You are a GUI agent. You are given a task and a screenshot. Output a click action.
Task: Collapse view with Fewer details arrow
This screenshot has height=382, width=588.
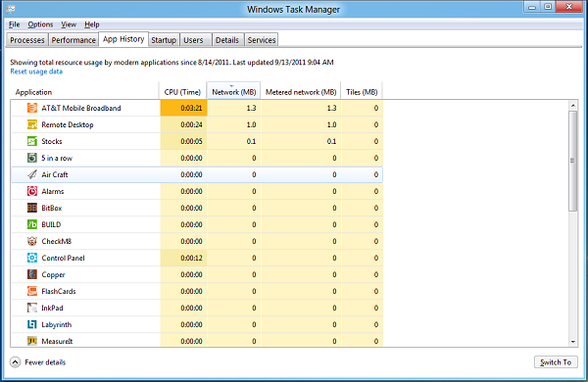(x=15, y=362)
